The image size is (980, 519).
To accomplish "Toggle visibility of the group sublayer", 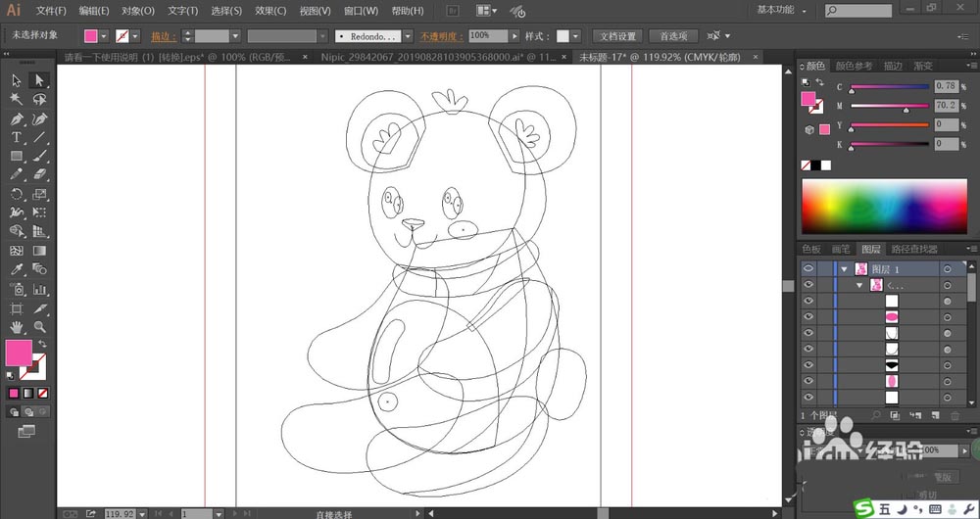I will pyautogui.click(x=808, y=285).
